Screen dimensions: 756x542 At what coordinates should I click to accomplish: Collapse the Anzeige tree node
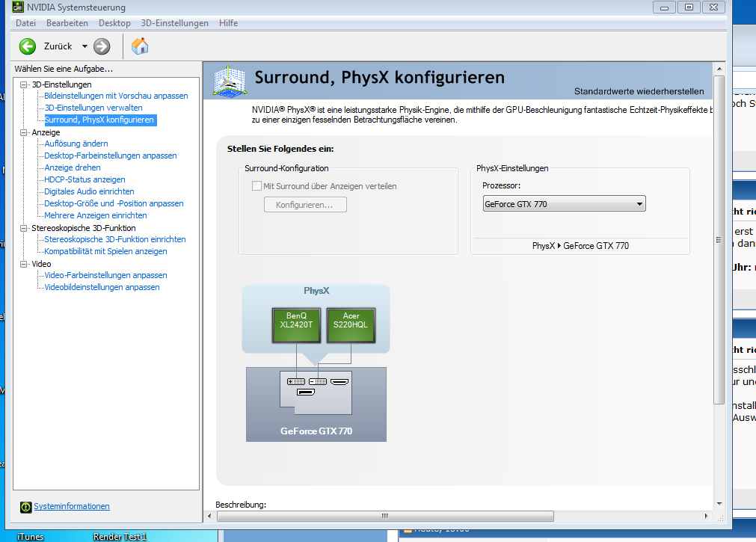23,132
